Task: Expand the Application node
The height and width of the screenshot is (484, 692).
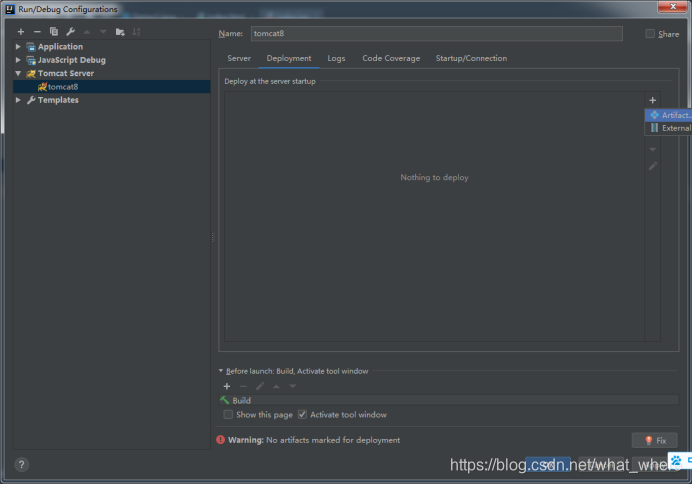Action: click(x=18, y=46)
